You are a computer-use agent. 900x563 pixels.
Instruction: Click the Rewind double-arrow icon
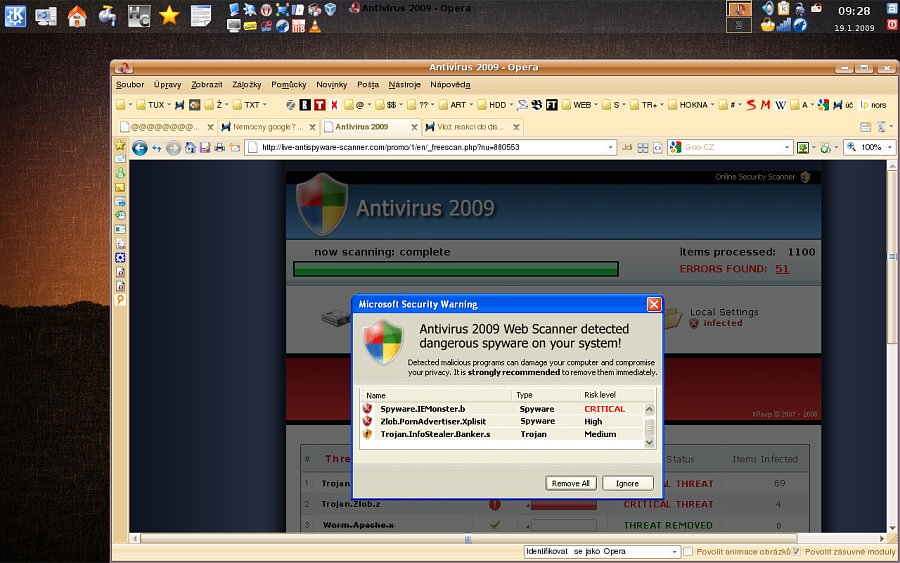[157, 148]
